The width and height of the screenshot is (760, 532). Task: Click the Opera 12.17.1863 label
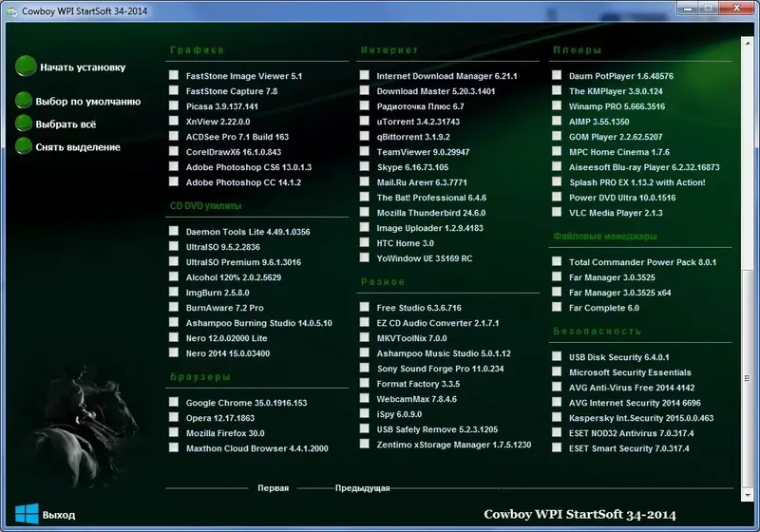220,418
